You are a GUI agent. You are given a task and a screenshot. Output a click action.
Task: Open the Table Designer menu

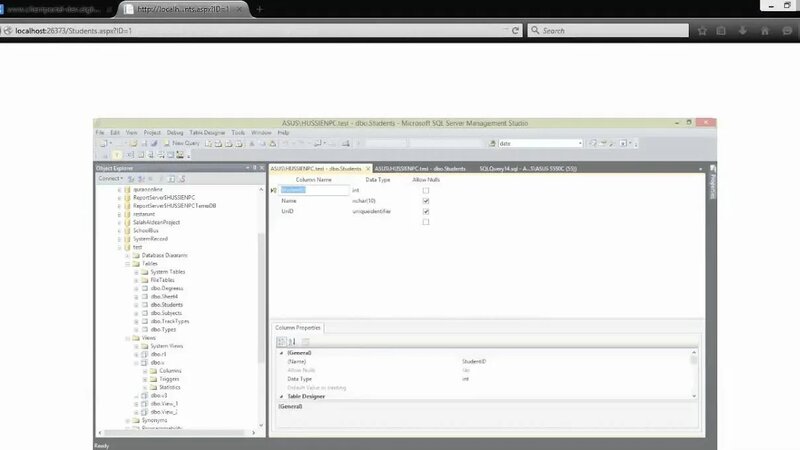pos(207,133)
